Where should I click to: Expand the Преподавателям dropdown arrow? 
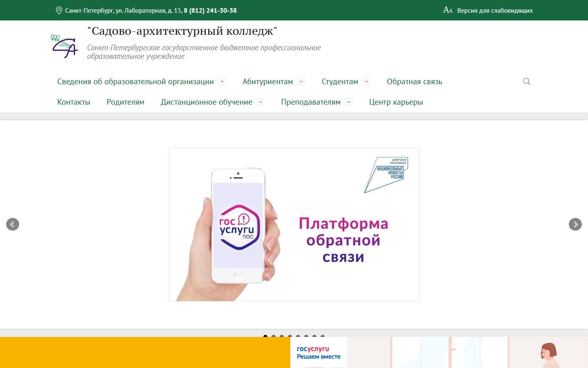point(349,102)
